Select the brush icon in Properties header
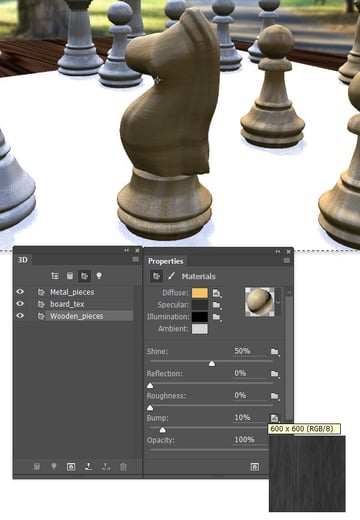 [x=171, y=276]
